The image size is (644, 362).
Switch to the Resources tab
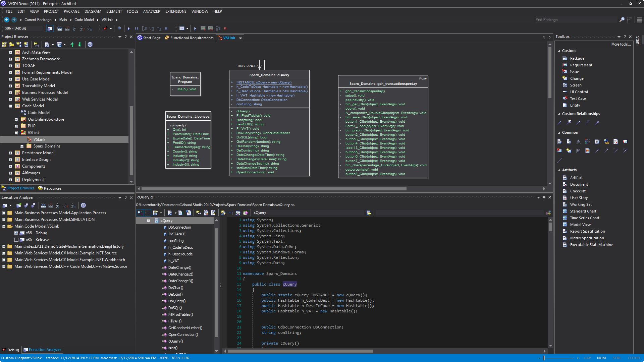coord(50,188)
